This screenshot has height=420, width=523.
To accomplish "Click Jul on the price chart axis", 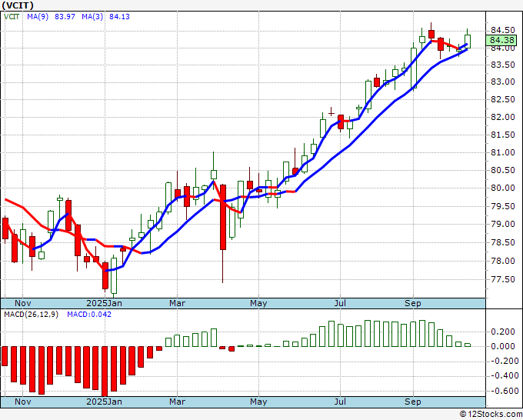I will 340,303.
